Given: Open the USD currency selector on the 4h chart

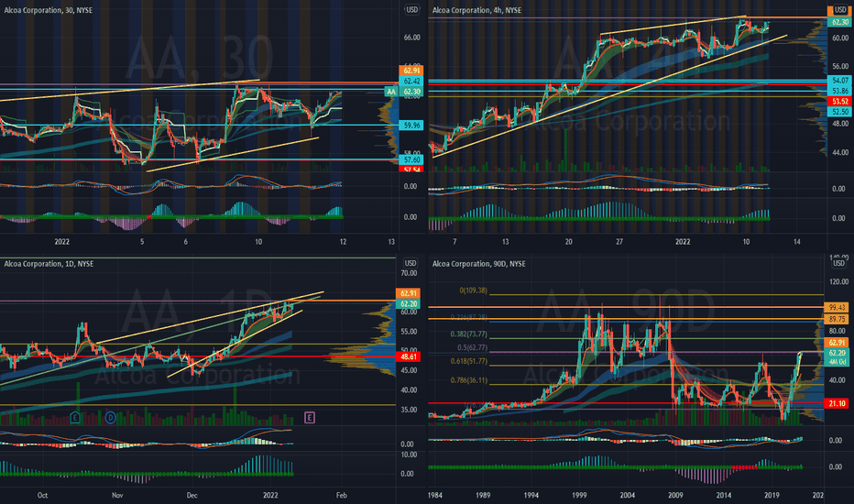Looking at the screenshot, I should (x=840, y=10).
